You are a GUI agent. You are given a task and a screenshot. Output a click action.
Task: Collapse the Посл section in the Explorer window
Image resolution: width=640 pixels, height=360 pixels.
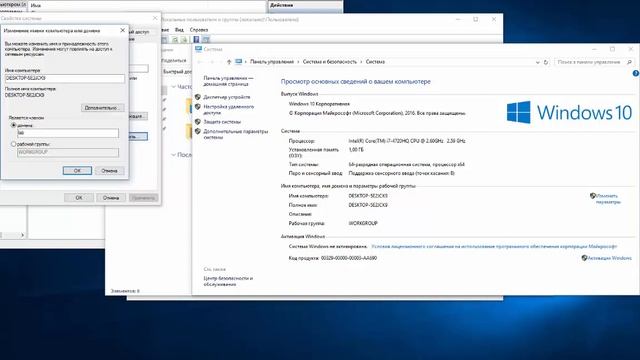point(173,155)
